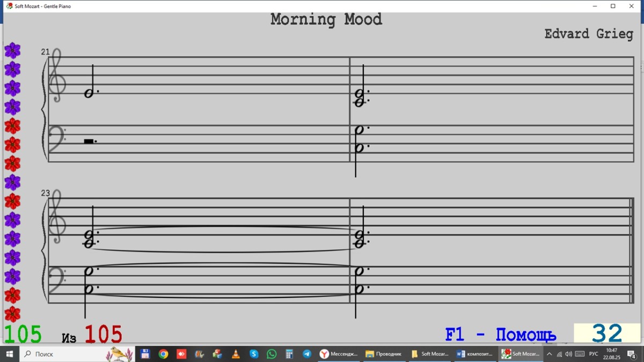644x362 pixels.
Task: Open the volume control tray icon
Action: tap(568, 354)
